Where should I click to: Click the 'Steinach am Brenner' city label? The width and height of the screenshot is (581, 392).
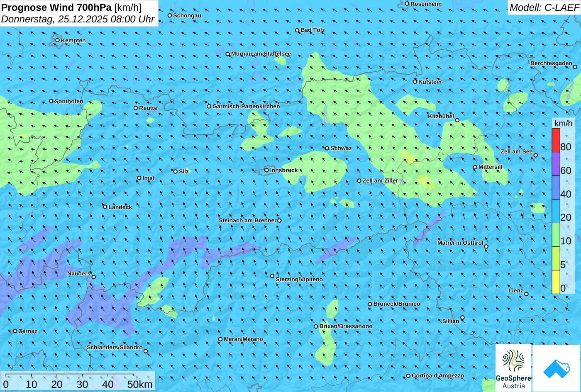pos(247,220)
